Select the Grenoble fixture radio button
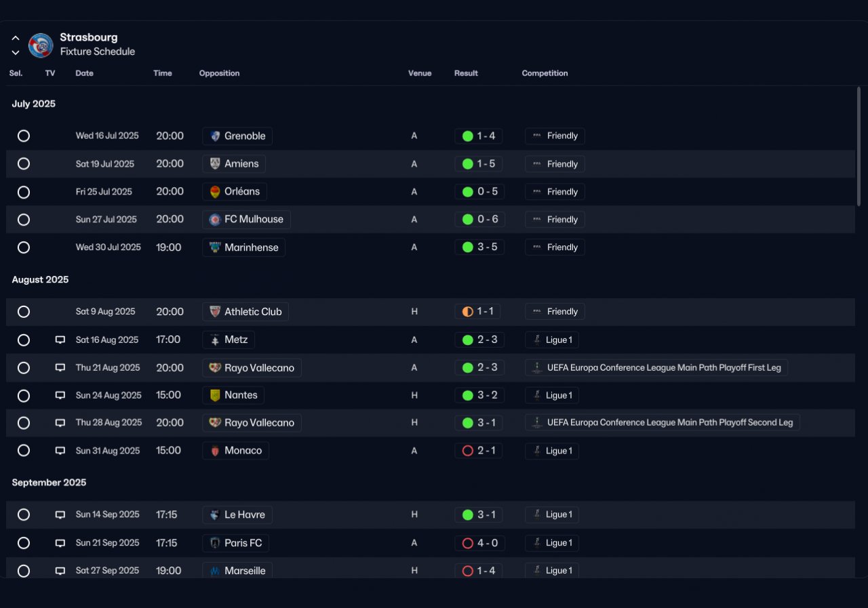This screenshot has width=868, height=608. pos(24,136)
